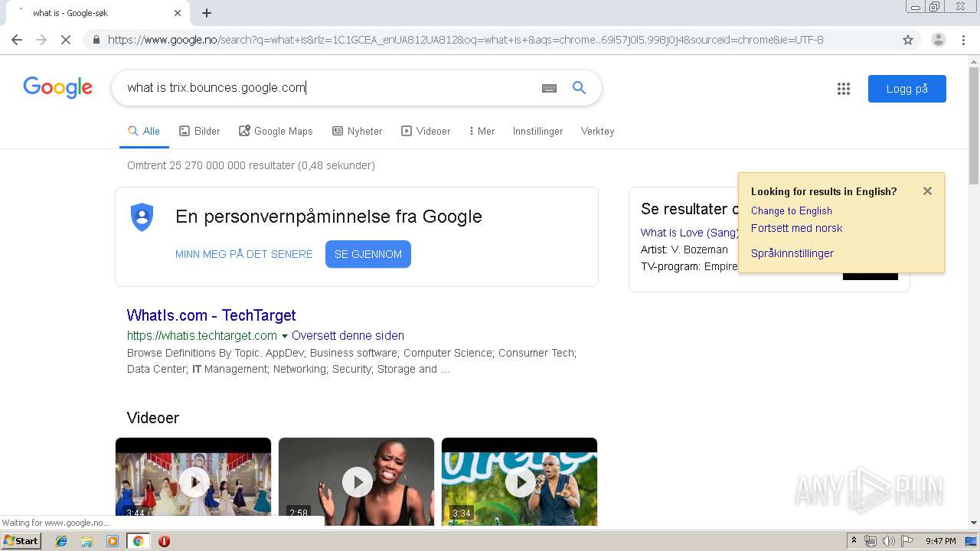This screenshot has height=551, width=980.
Task: Click the browser forward arrow
Action: coord(41,40)
